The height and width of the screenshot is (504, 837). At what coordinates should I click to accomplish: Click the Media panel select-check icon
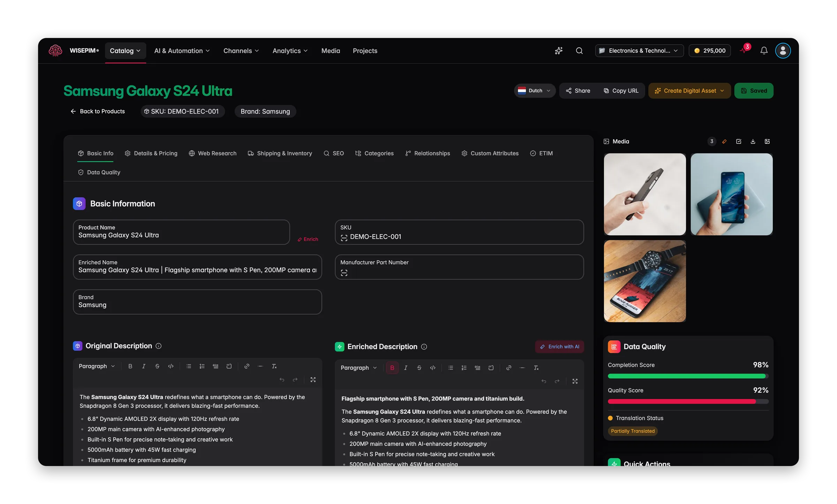click(x=739, y=141)
